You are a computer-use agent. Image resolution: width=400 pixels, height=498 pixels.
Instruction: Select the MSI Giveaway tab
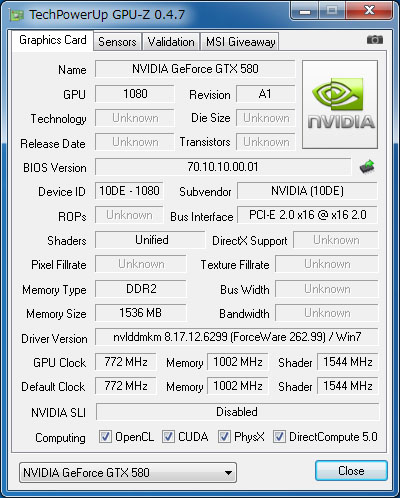pos(240,42)
